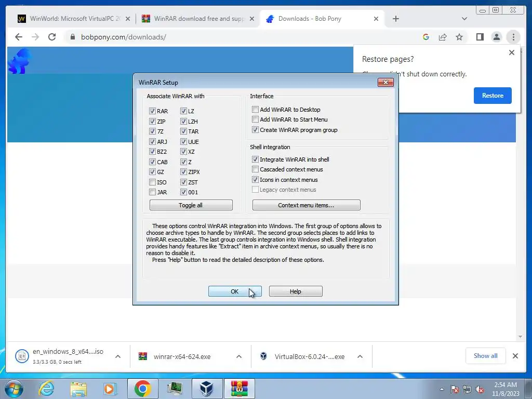Click the blue pony site logo
The image size is (532, 399).
pyautogui.click(x=19, y=61)
